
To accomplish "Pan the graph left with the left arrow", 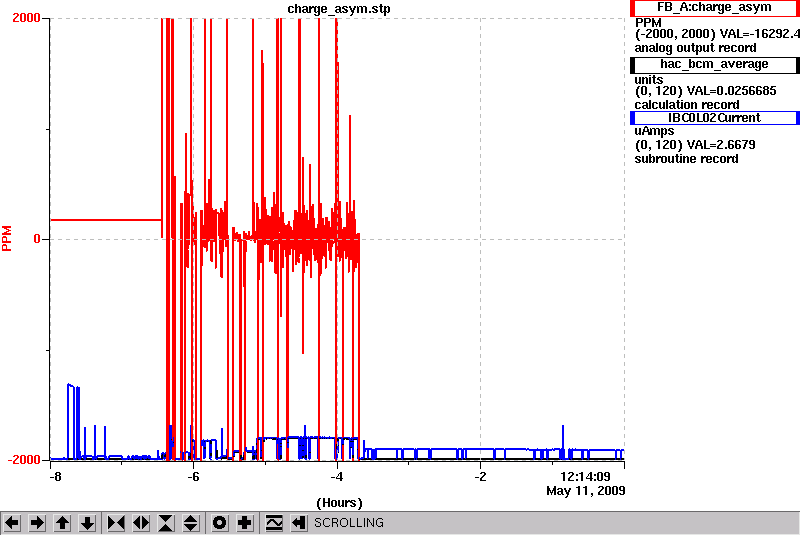I will (12, 523).
